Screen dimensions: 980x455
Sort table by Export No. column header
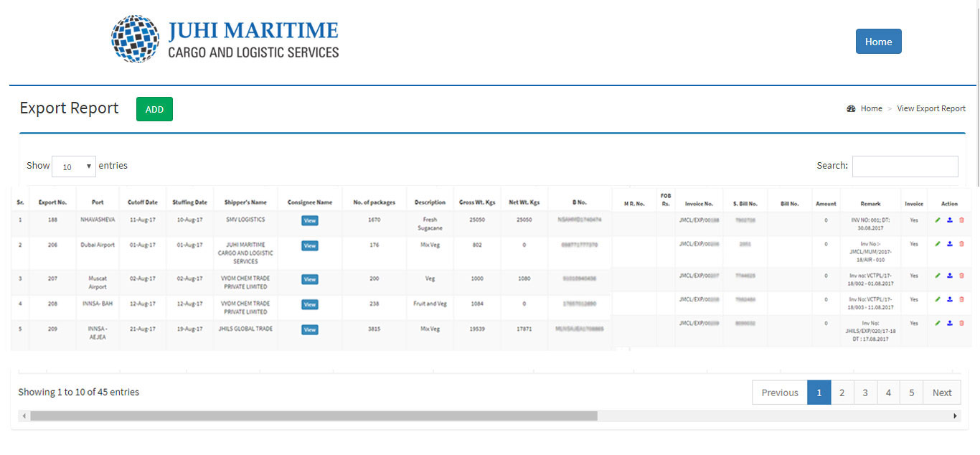52,202
